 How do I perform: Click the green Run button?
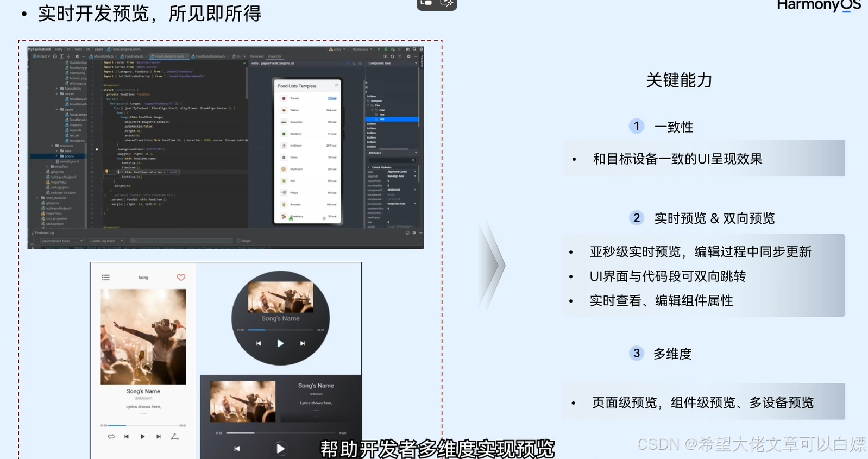click(x=379, y=49)
